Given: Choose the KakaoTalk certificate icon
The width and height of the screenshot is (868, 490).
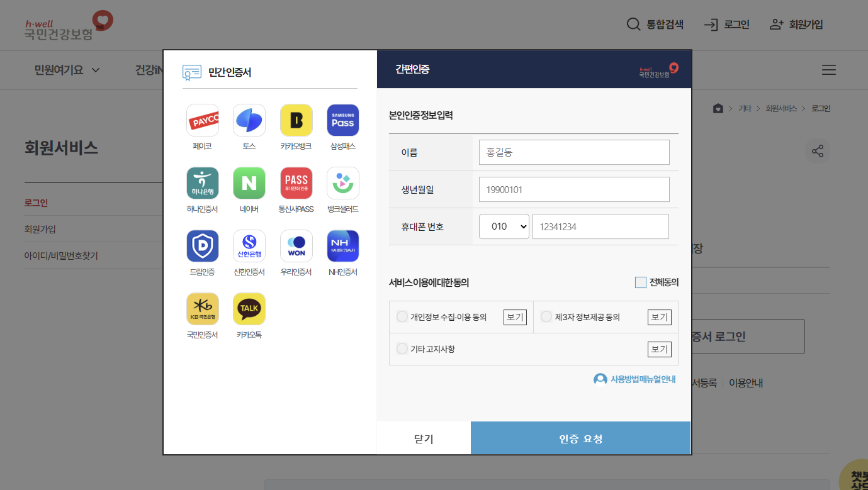Looking at the screenshot, I should pos(249,309).
